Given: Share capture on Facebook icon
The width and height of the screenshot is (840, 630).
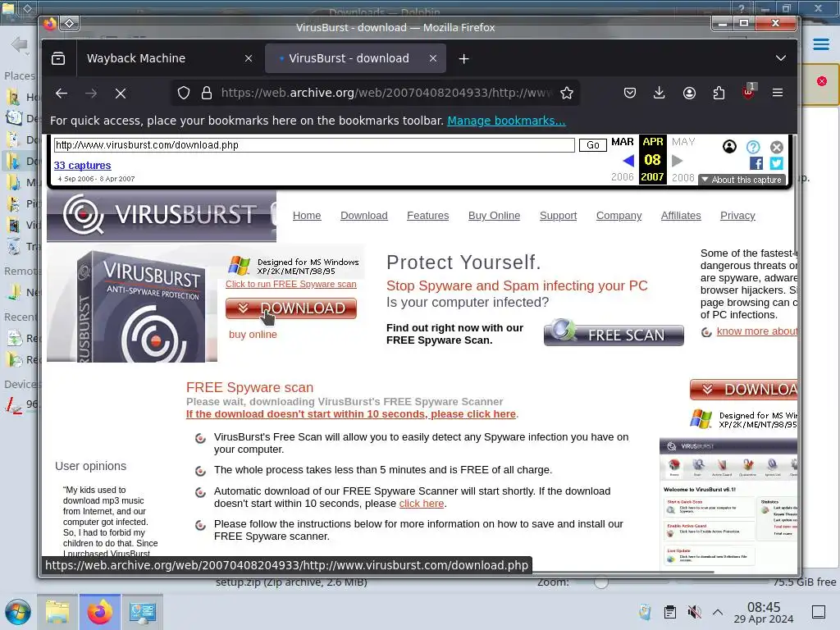Looking at the screenshot, I should click(756, 163).
